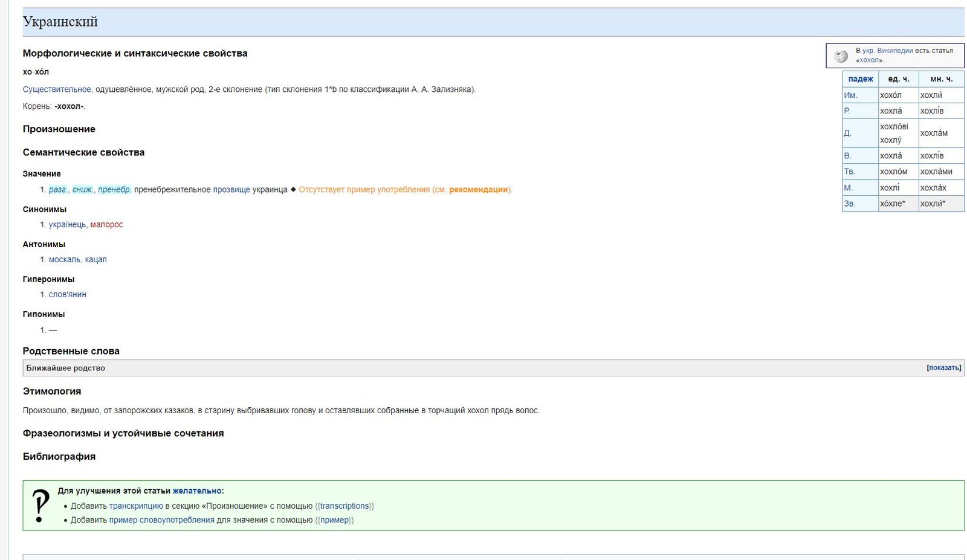
Task: Open antonym москаль
Action: point(64,260)
